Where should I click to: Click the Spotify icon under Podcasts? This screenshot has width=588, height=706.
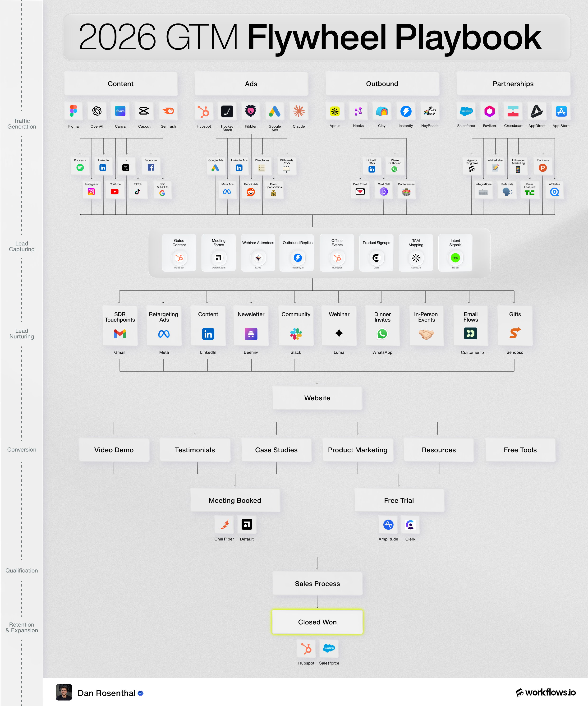tap(80, 167)
